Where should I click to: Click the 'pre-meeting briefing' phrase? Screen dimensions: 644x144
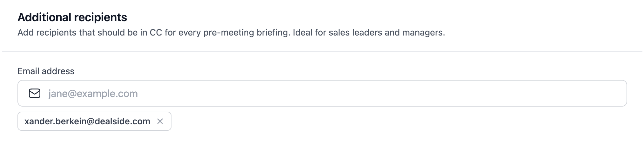click(246, 33)
